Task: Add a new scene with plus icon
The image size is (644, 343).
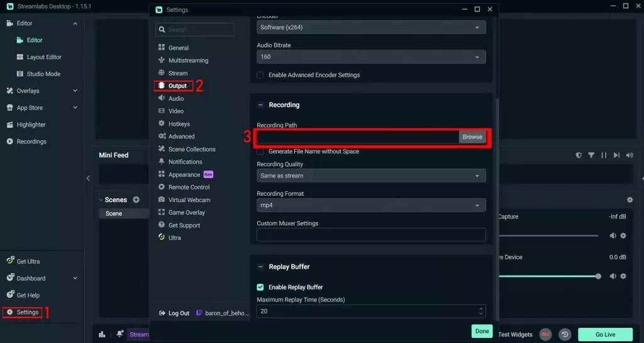Action: click(x=136, y=200)
